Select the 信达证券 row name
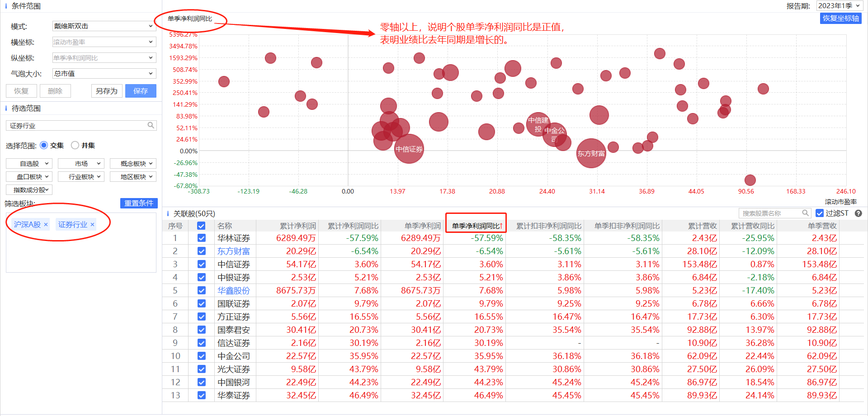 [234, 343]
